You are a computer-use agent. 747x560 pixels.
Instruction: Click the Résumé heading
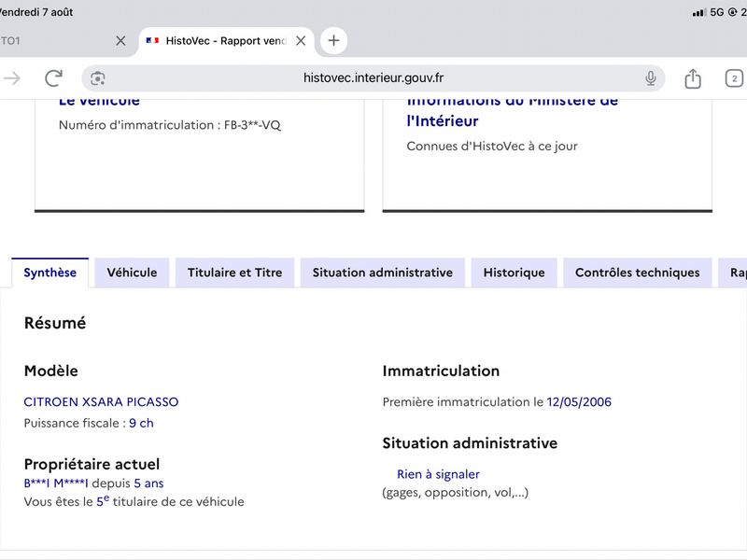pyautogui.click(x=55, y=323)
